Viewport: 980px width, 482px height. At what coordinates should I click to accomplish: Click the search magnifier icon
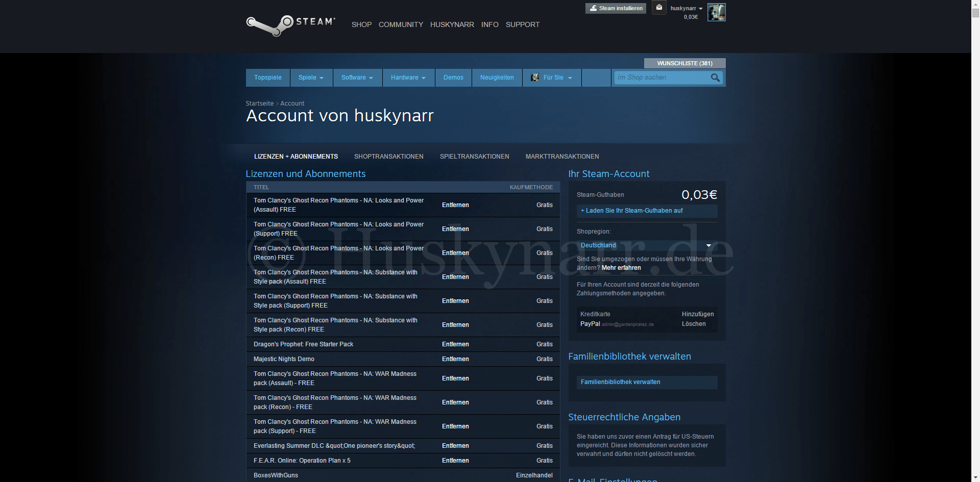tap(715, 78)
